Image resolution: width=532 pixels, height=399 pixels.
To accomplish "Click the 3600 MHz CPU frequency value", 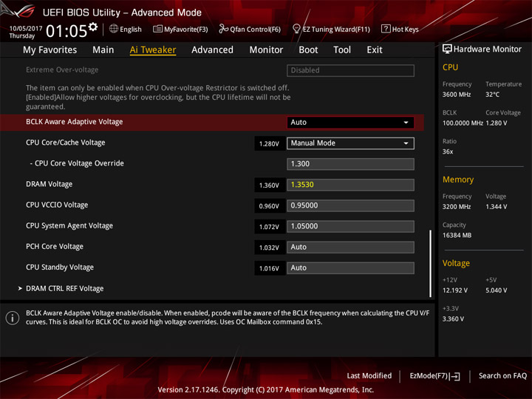I will click(457, 95).
